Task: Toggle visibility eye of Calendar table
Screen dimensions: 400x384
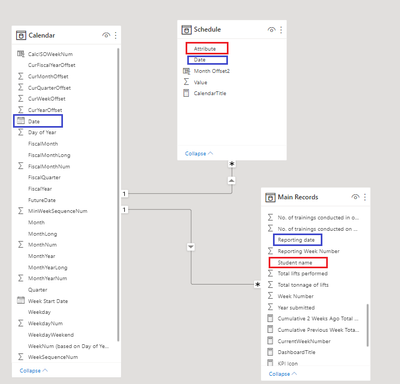Action: (x=106, y=35)
